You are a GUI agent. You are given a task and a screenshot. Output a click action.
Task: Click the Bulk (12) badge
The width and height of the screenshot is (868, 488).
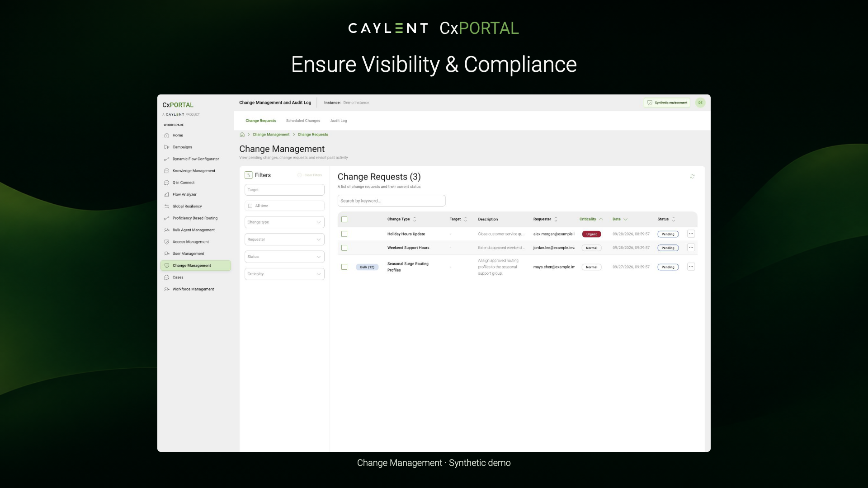click(x=367, y=267)
